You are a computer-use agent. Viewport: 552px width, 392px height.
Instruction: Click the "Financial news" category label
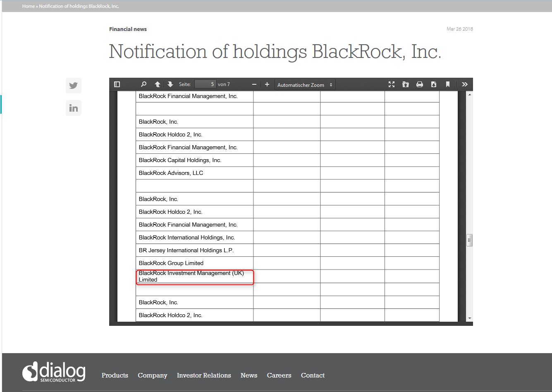point(128,29)
